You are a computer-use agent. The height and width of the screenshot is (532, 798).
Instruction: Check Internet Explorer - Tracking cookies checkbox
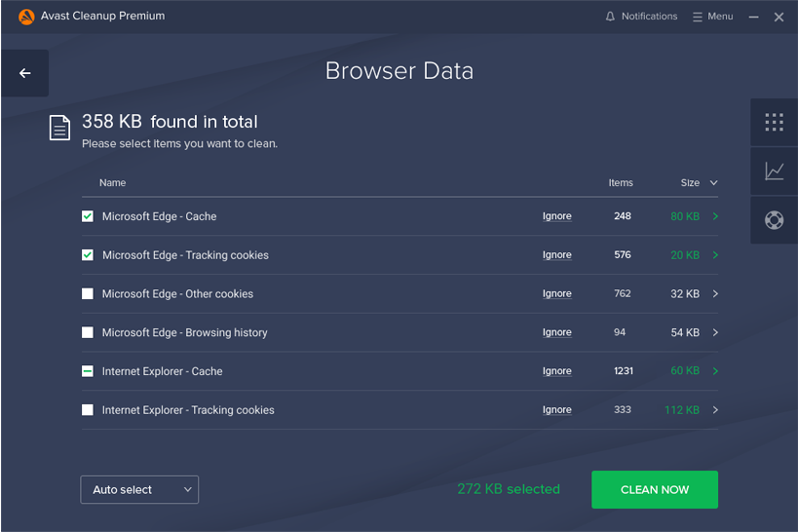pyautogui.click(x=88, y=410)
